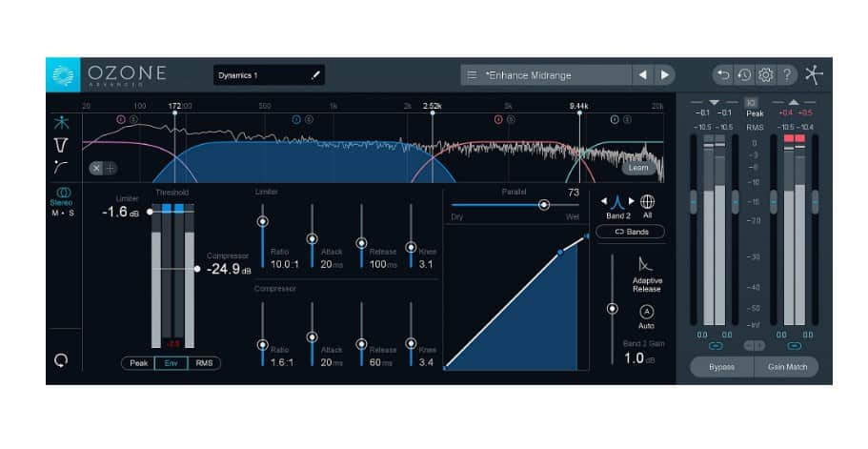Click the Compressor Knee slider handle
868x449 pixels.
[411, 344]
